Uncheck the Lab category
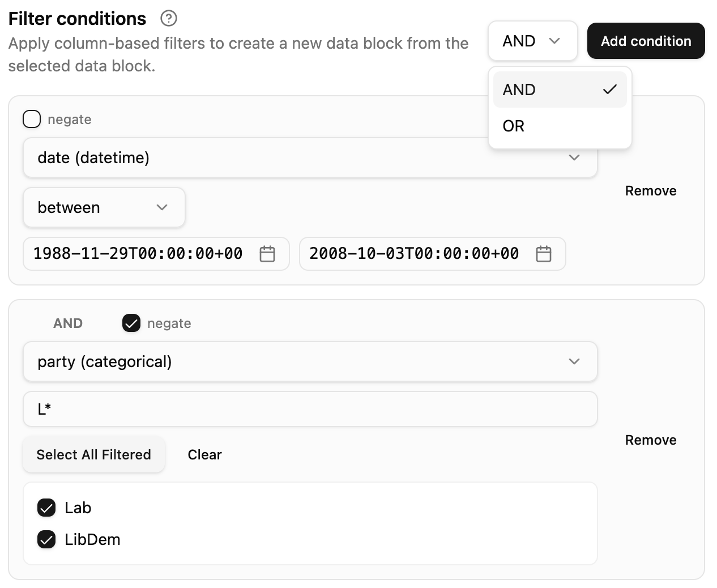Viewport: 717px width, 588px height. click(x=46, y=508)
